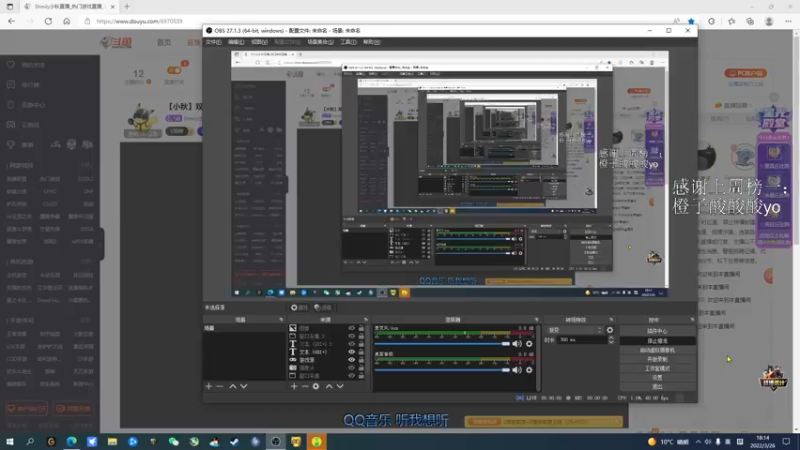Screen dimensions: 800x450
Task: Toggle visibility of Text (GDI+) source
Action: click(352, 352)
